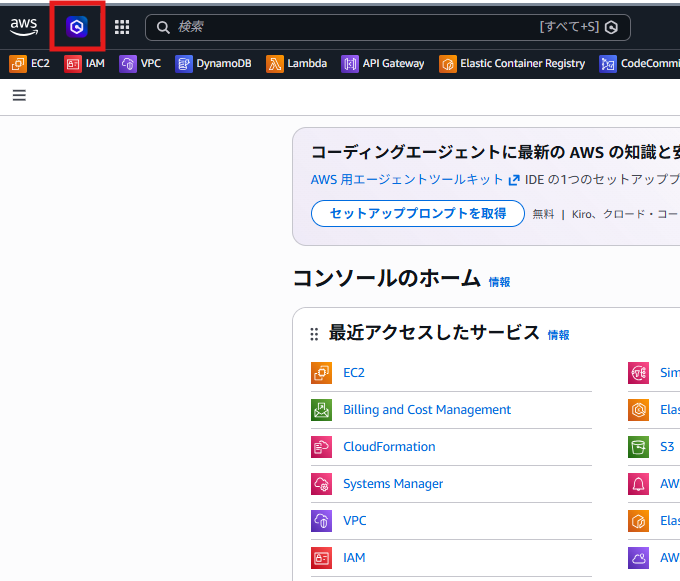Open Lambda favorite in the bookmarks bar
This screenshot has height=581, width=680.
tap(297, 64)
